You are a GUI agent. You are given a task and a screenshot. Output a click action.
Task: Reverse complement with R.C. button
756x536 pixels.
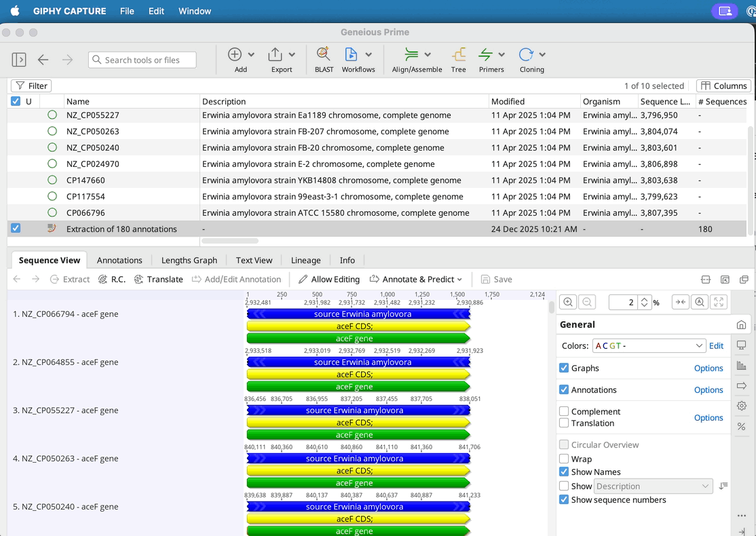[x=103, y=280]
